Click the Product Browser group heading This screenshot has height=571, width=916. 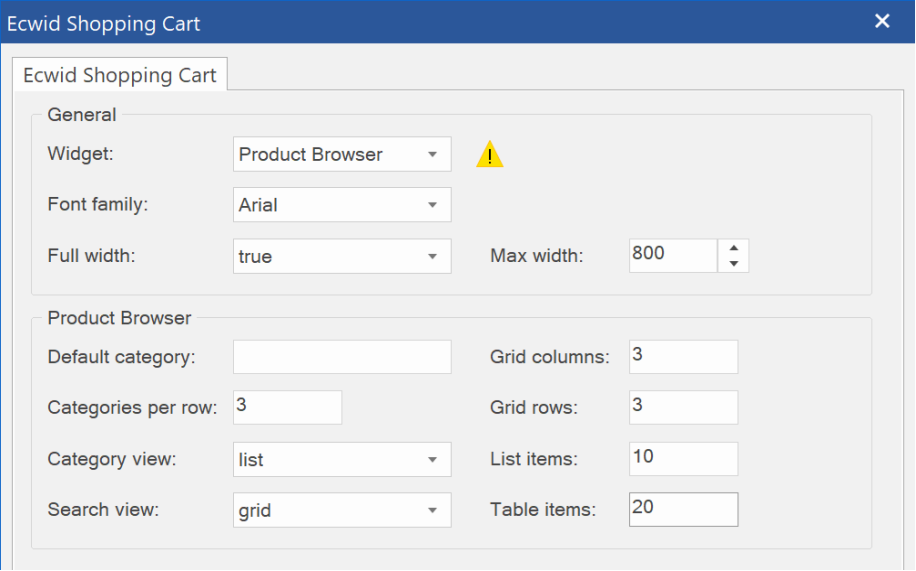(x=119, y=318)
